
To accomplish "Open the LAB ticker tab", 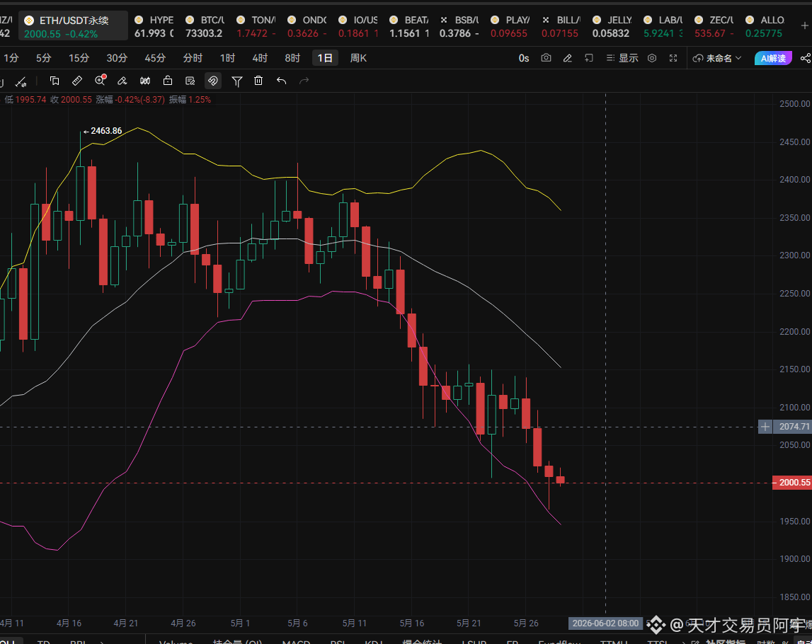I will pos(663,26).
